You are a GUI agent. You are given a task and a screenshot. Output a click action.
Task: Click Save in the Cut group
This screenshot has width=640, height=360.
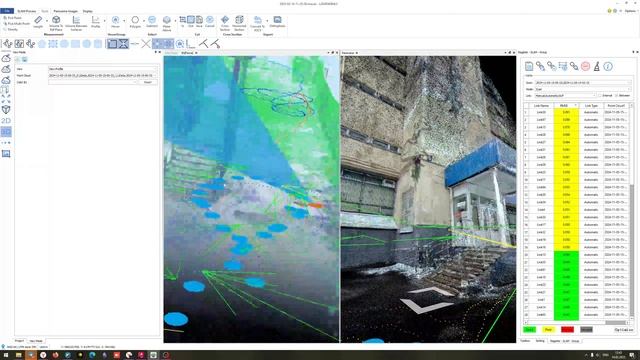click(199, 22)
